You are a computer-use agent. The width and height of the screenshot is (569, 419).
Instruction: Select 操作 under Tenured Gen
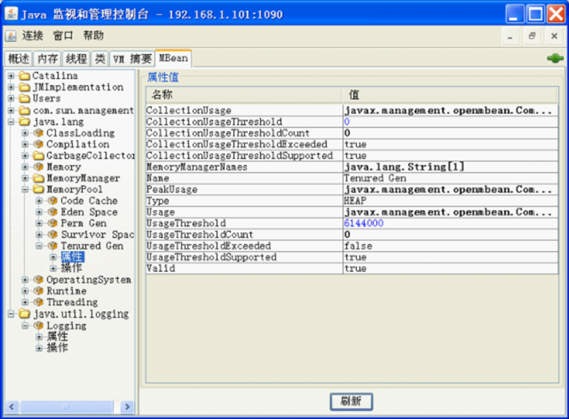tap(71, 268)
